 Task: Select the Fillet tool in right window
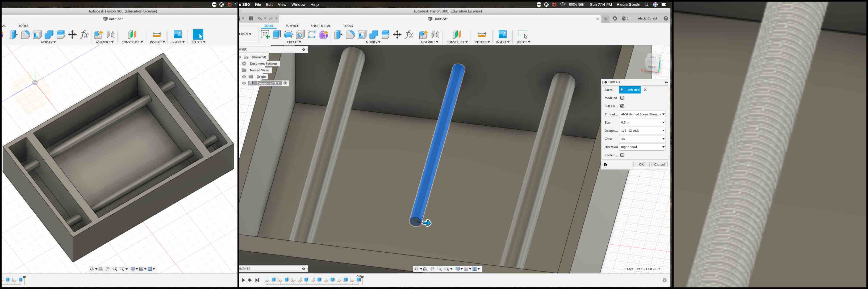coord(350,34)
